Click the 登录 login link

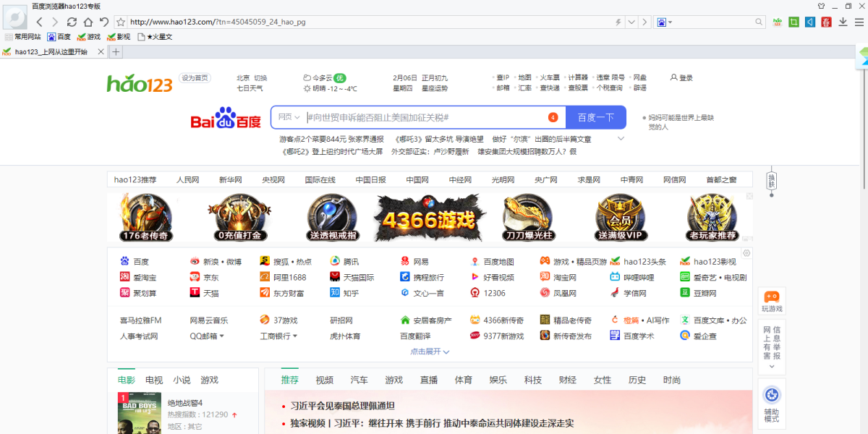tap(681, 76)
